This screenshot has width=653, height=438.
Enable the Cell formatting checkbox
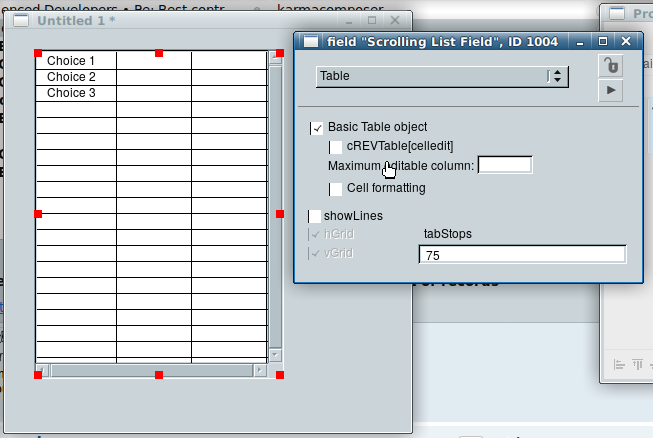[x=335, y=189]
